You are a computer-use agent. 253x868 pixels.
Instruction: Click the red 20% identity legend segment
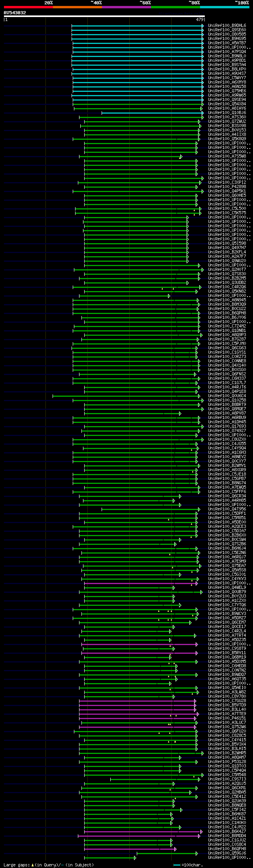tap(28, 7)
